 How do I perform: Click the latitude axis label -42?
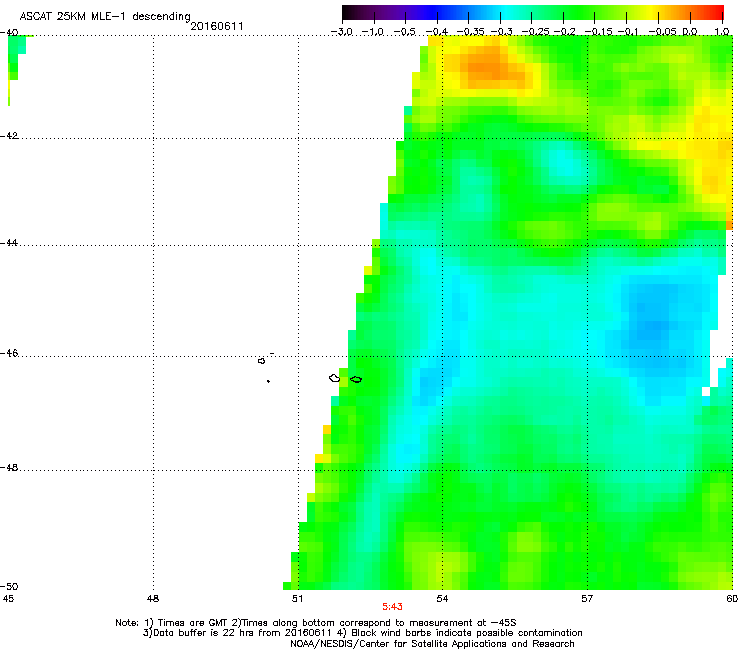tap(9, 136)
